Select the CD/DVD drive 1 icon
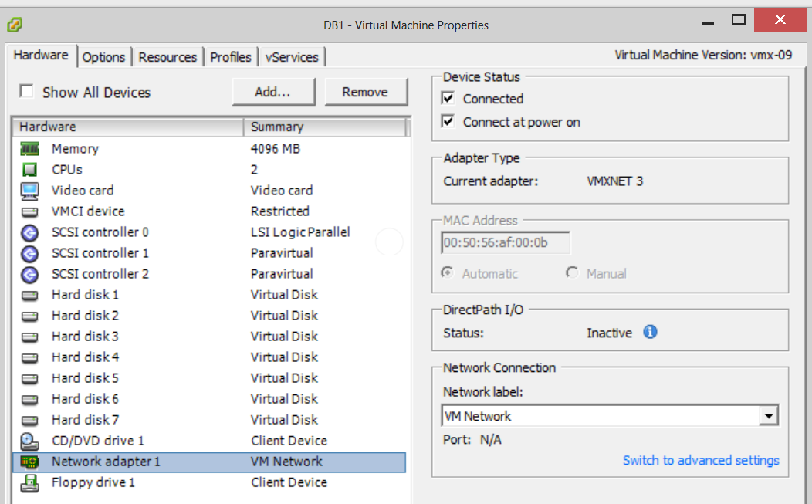Image resolution: width=812 pixels, height=504 pixels. click(x=29, y=441)
